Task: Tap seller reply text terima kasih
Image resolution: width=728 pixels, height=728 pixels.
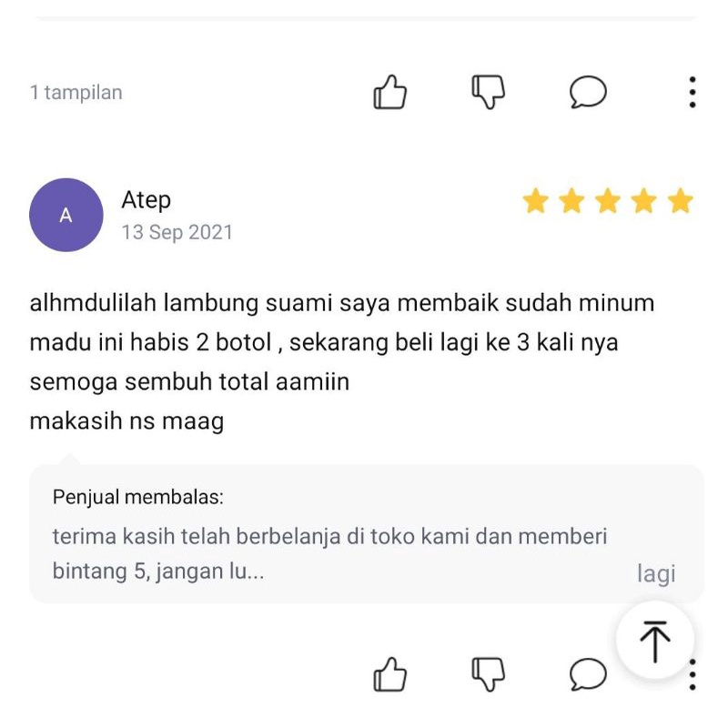Action: click(x=329, y=554)
